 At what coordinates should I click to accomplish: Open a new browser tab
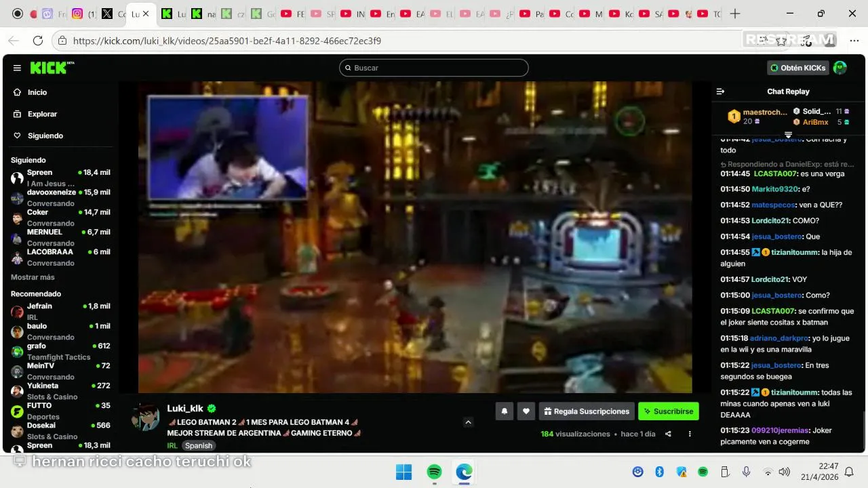click(x=735, y=14)
